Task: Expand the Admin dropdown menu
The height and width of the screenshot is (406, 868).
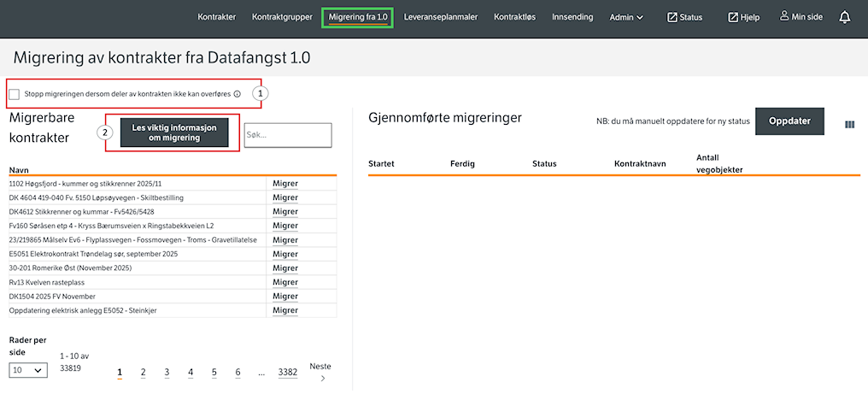Action: pyautogui.click(x=626, y=17)
